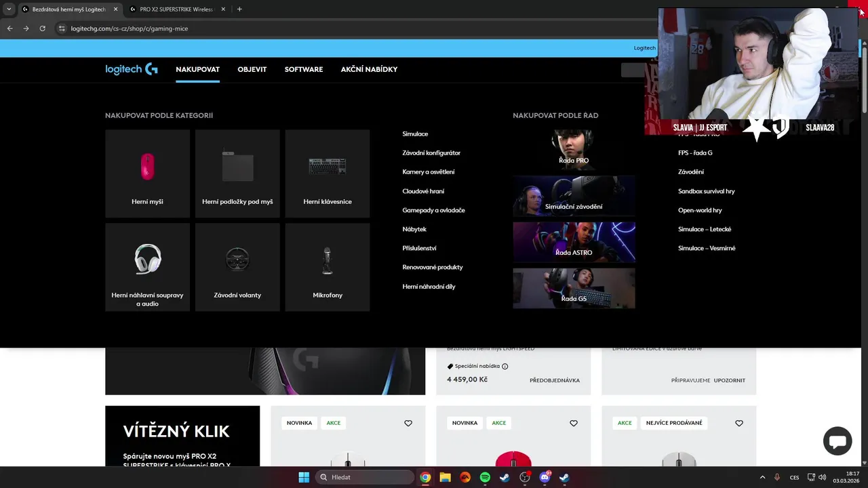868x488 pixels.
Task: Open Herní náhlavní soupravy a audio tile
Action: [147, 267]
